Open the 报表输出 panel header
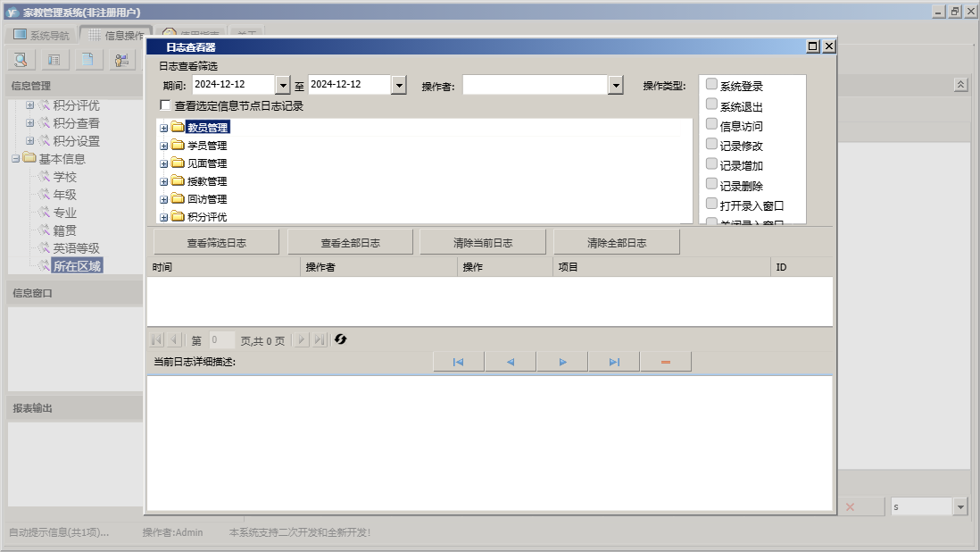980x552 pixels. [75, 408]
